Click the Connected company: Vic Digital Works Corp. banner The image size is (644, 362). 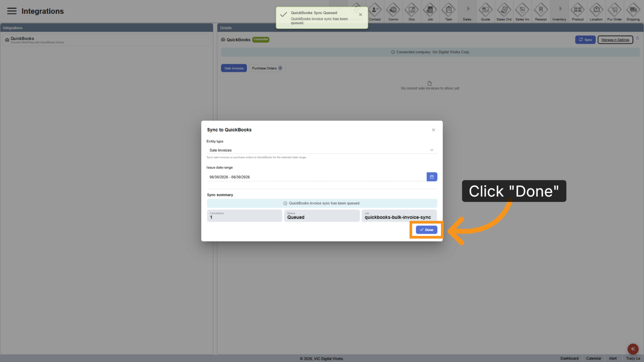click(x=430, y=52)
